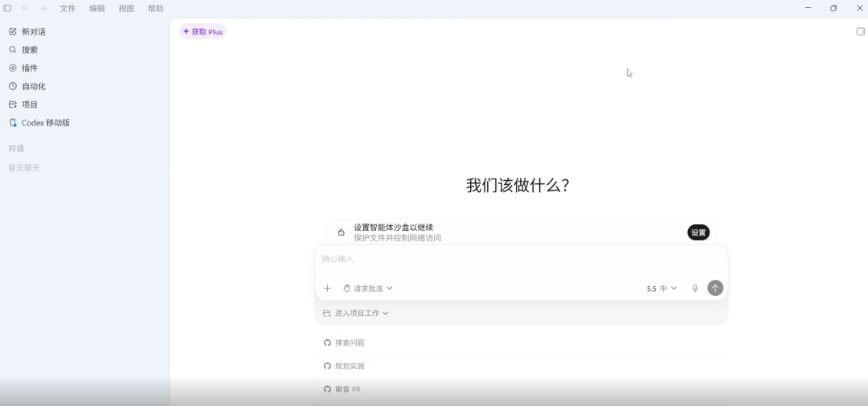The height and width of the screenshot is (406, 868).
Task: Toggle the right side panel icon
Action: (x=860, y=31)
